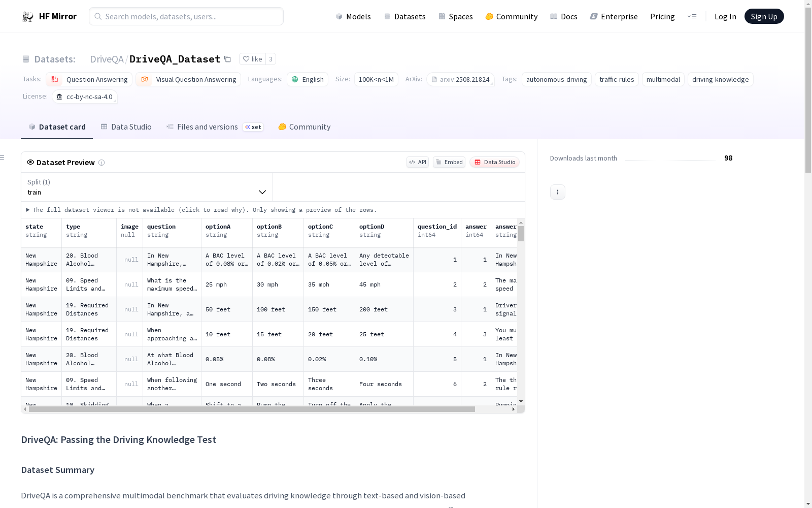The width and height of the screenshot is (812, 508).
Task: Click the left sidebar table of contents icon
Action: click(2, 157)
